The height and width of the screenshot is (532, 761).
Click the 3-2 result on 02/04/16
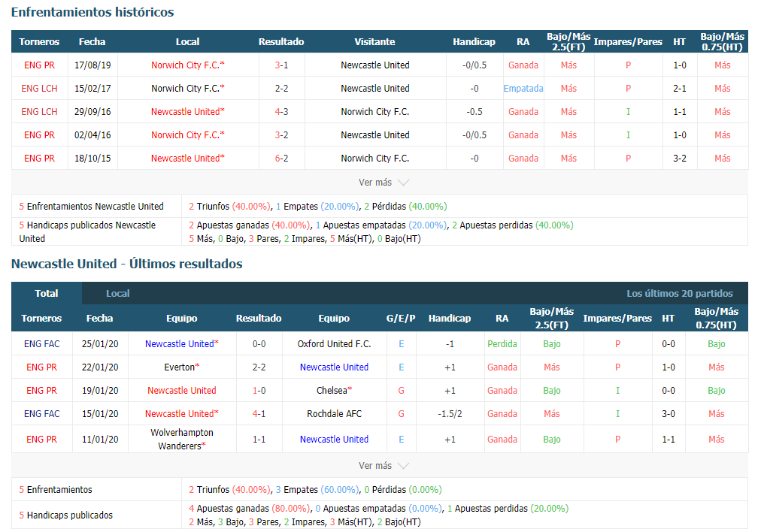point(281,135)
